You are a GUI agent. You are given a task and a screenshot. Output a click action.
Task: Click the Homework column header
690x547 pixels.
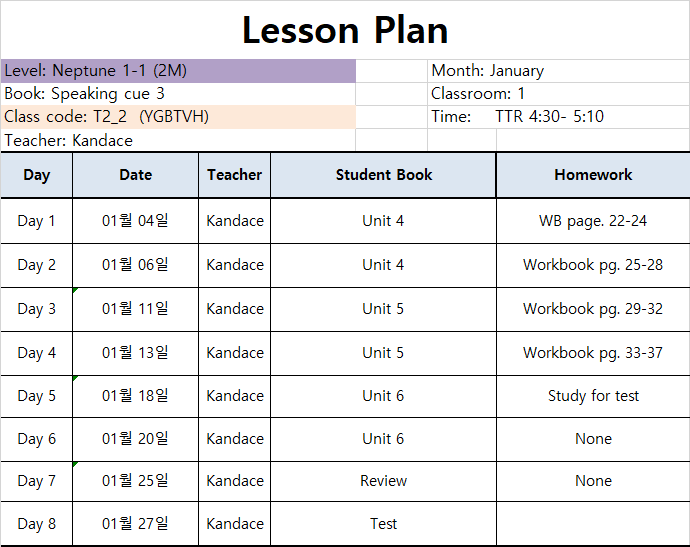click(593, 175)
